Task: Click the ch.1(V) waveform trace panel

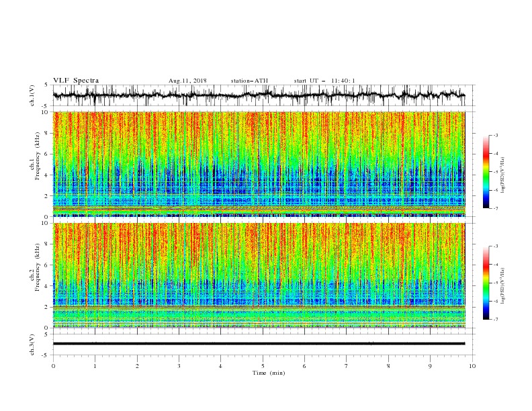Action: (x=263, y=95)
